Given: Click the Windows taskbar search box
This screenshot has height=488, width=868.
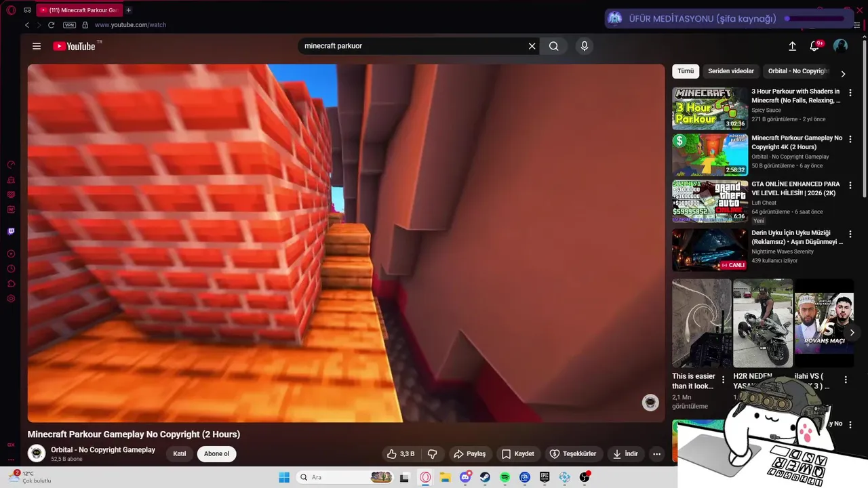Looking at the screenshot, I should click(x=345, y=477).
